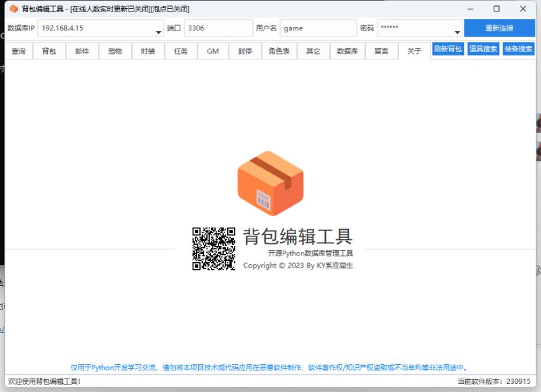Image resolution: width=541 pixels, height=392 pixels.
Task: Click the blue 更新连接 button
Action: 500,29
